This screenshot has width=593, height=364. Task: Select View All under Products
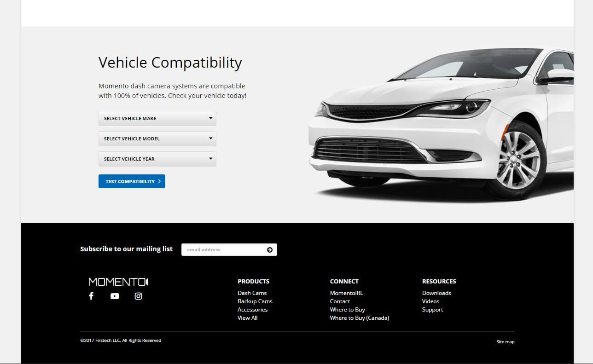tap(248, 318)
